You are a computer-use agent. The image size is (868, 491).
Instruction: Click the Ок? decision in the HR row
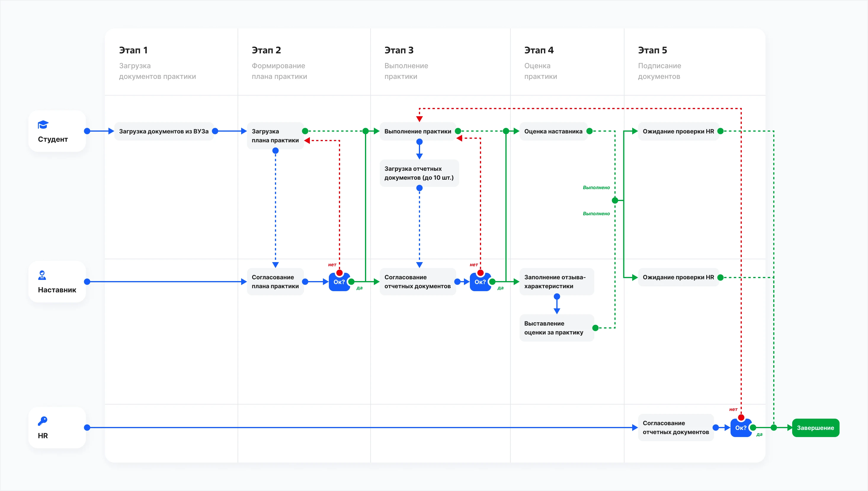coord(741,428)
